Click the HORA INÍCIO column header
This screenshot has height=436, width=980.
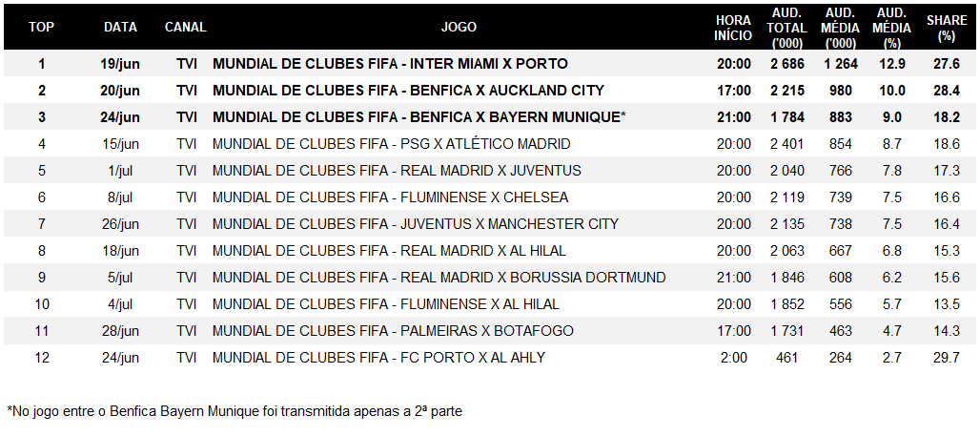tap(733, 29)
